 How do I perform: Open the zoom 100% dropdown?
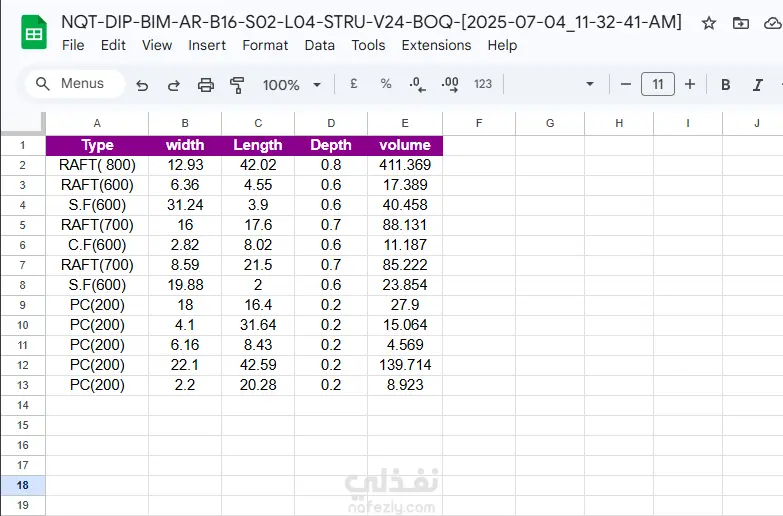pos(292,85)
